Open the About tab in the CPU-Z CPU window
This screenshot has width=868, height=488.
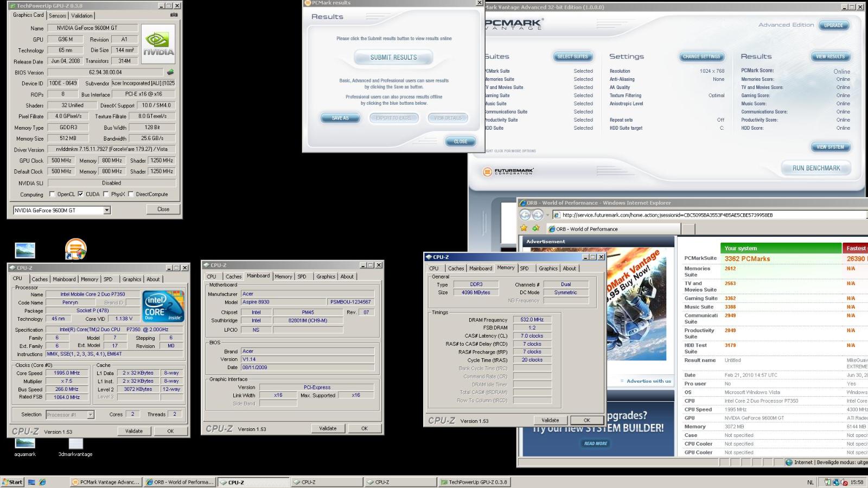pyautogui.click(x=154, y=279)
